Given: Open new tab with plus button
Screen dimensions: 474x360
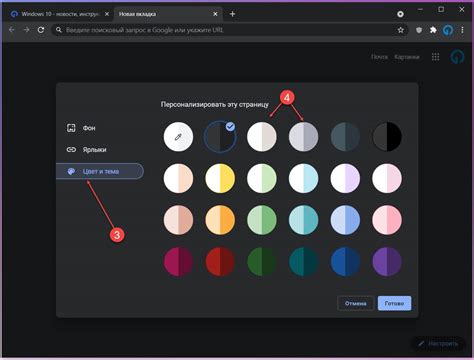Looking at the screenshot, I should coord(233,14).
